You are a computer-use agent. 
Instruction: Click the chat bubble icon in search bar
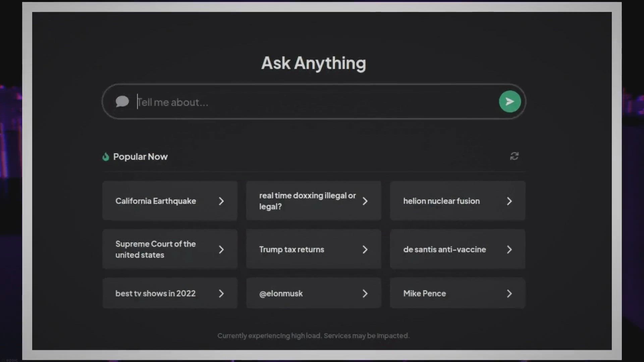click(122, 102)
